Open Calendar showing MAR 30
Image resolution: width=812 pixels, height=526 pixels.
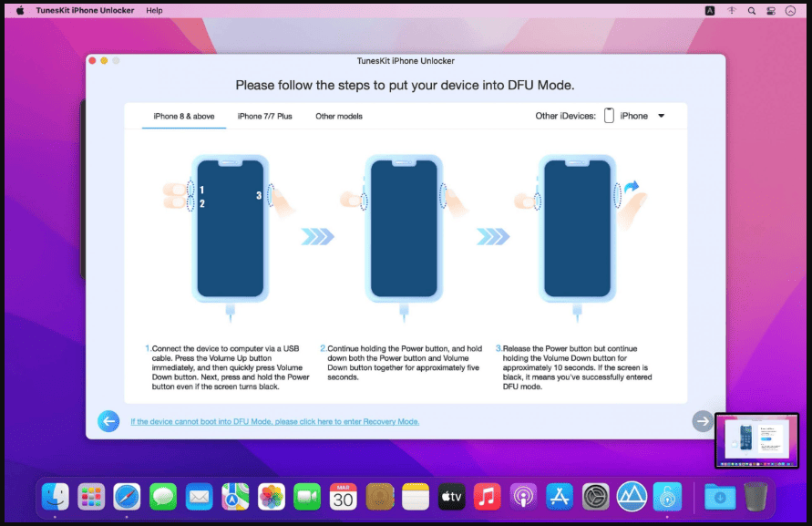[x=344, y=497]
